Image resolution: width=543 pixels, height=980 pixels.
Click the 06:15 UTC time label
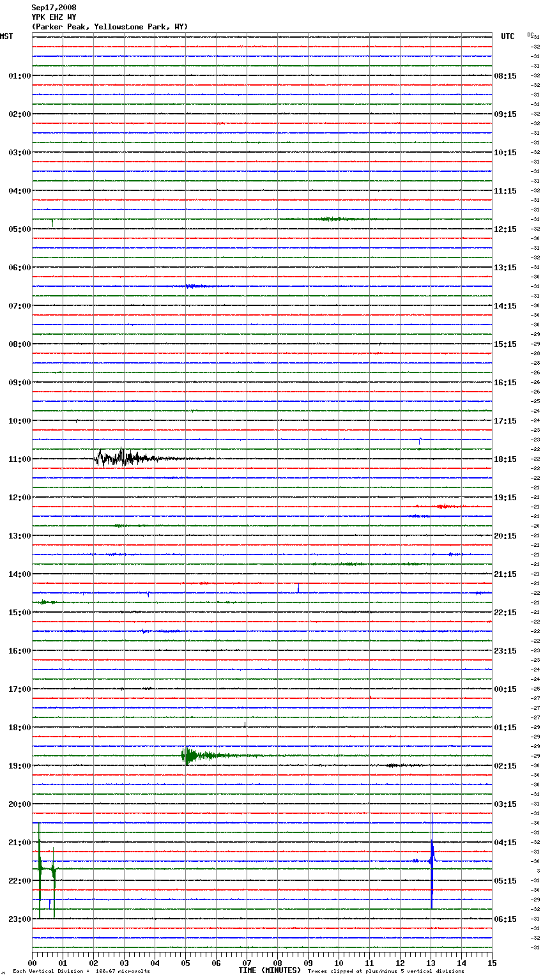(505, 919)
